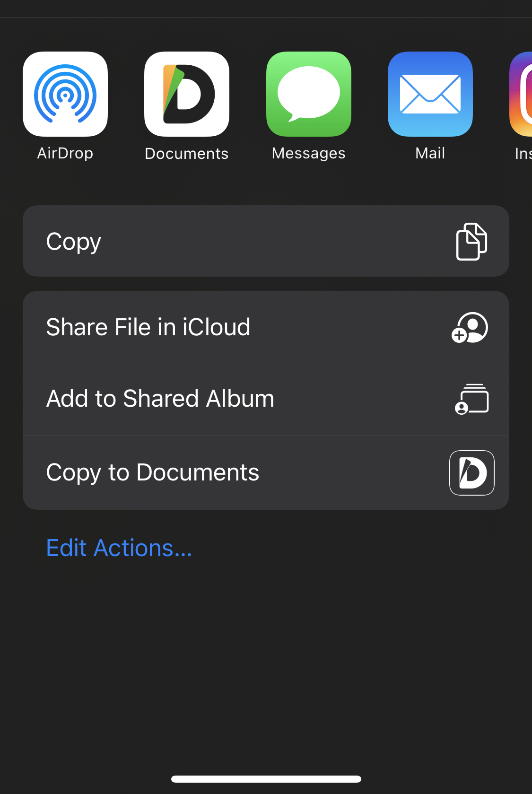This screenshot has width=532, height=794.
Task: Tap the shared album stack icon
Action: click(x=472, y=399)
